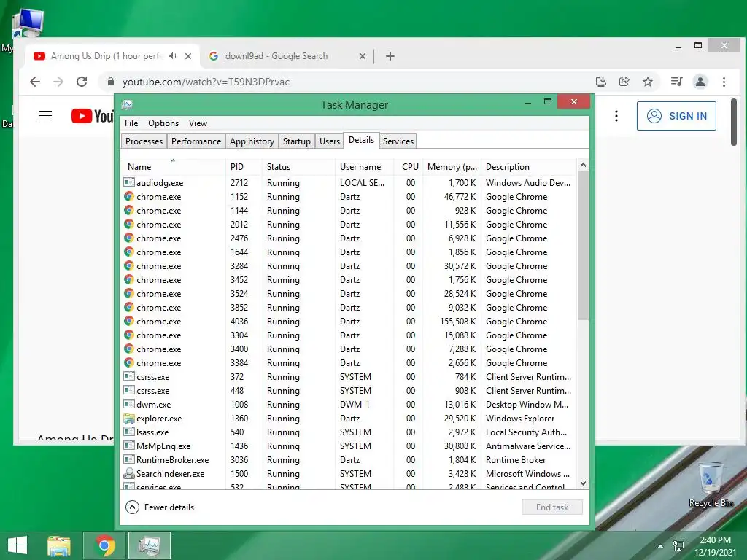This screenshot has width=747, height=560.
Task: Select the MsMpEng.exe process row
Action: (x=349, y=446)
